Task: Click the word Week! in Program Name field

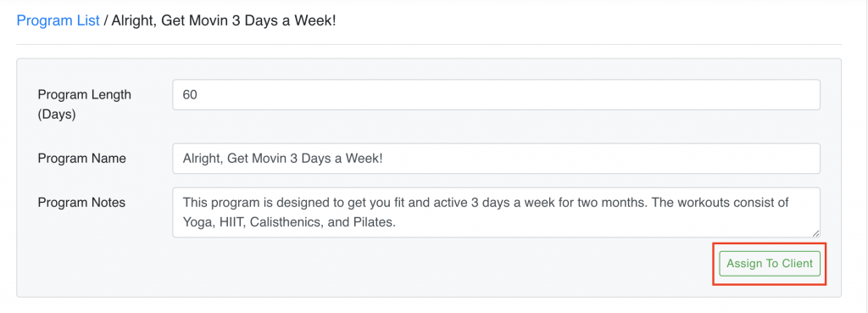Action: click(366, 159)
